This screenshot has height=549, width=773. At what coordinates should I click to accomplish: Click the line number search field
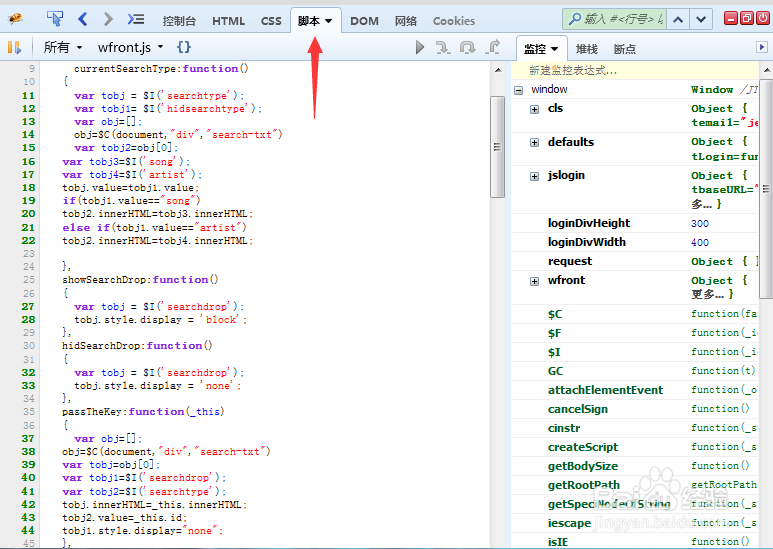614,19
